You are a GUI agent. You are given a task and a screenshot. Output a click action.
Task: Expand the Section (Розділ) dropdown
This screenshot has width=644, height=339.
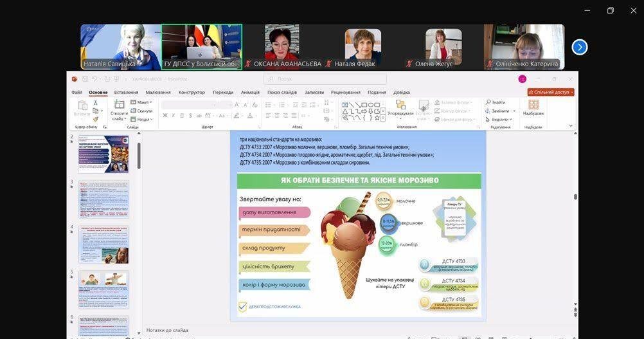pos(141,119)
